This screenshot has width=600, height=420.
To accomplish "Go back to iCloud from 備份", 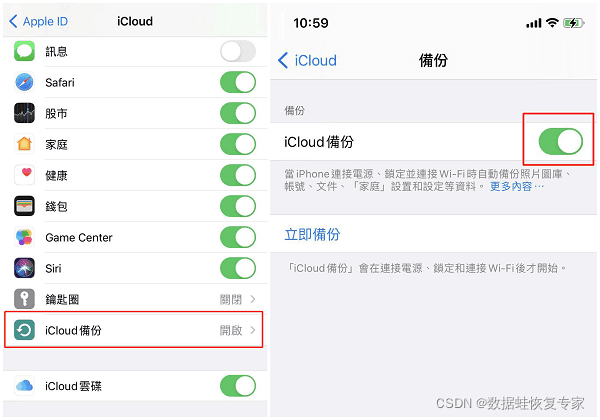I will [x=307, y=60].
